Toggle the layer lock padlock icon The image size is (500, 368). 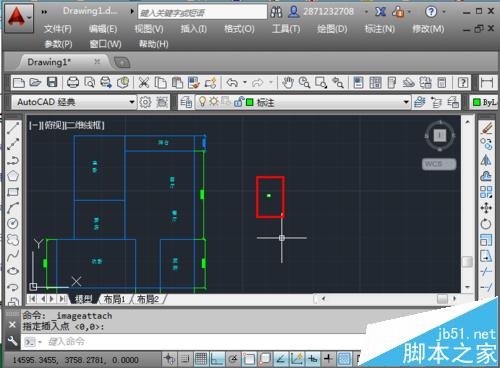click(x=238, y=102)
